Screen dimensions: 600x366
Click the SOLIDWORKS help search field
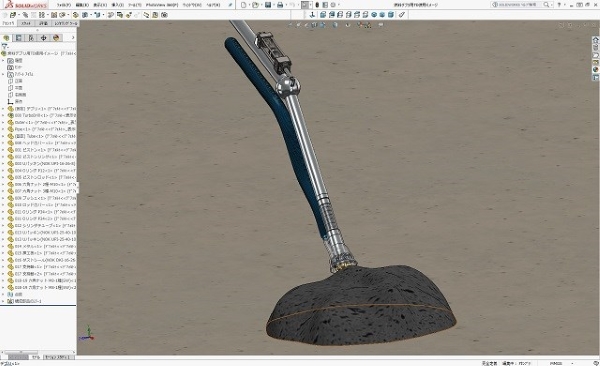point(517,5)
